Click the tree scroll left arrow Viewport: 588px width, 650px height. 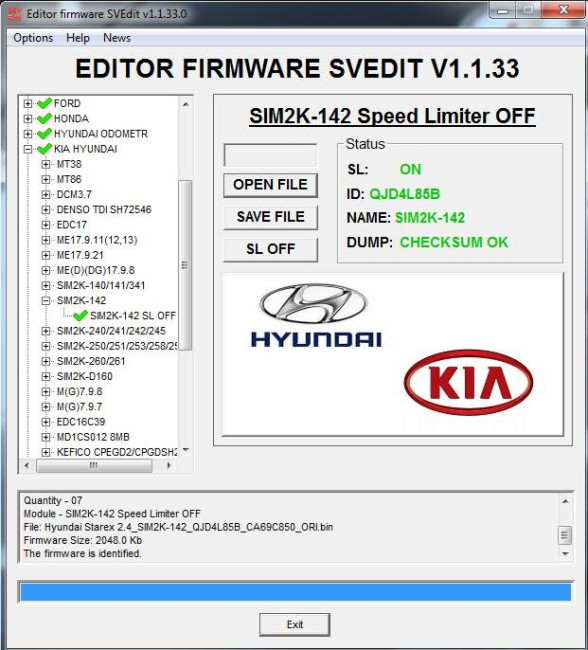pos(27,466)
